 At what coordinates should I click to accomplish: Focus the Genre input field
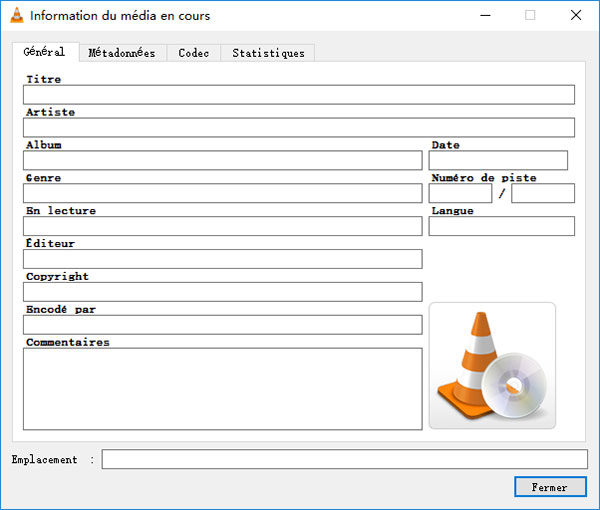click(x=222, y=194)
